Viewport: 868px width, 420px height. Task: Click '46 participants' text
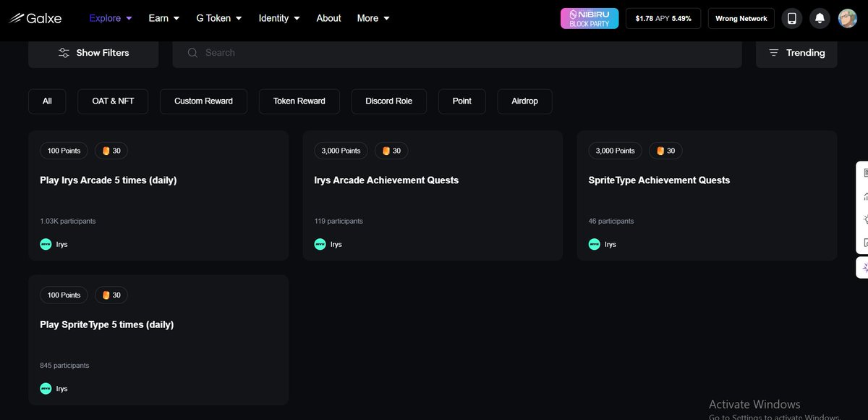click(x=610, y=221)
